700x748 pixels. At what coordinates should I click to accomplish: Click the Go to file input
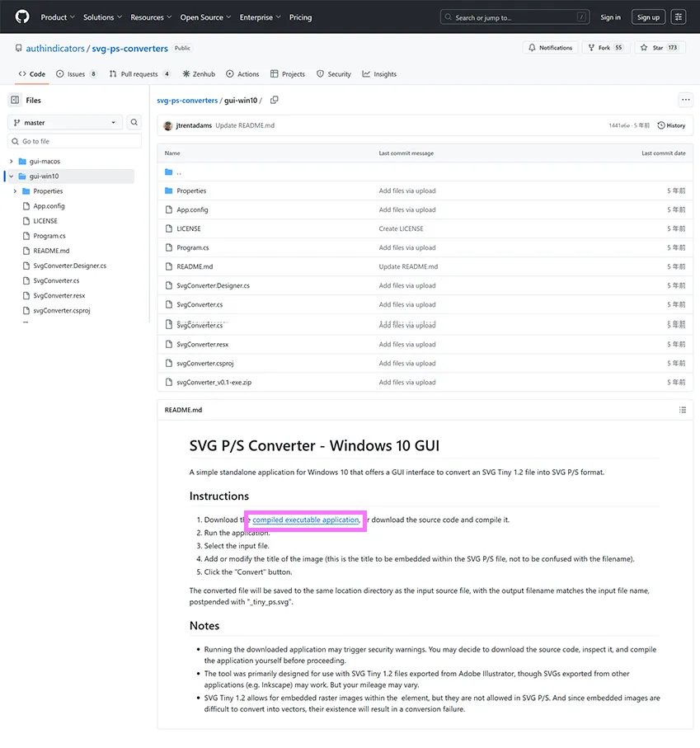74,141
